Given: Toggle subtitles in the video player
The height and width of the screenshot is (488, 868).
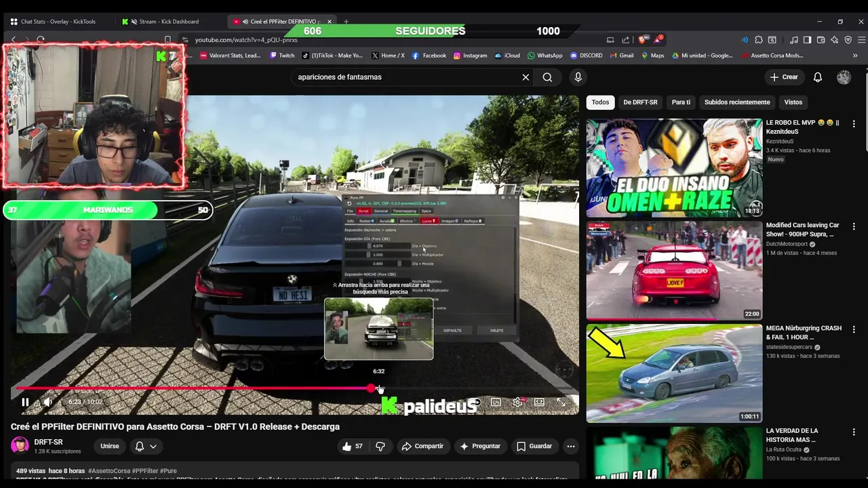Looking at the screenshot, I should click(496, 402).
